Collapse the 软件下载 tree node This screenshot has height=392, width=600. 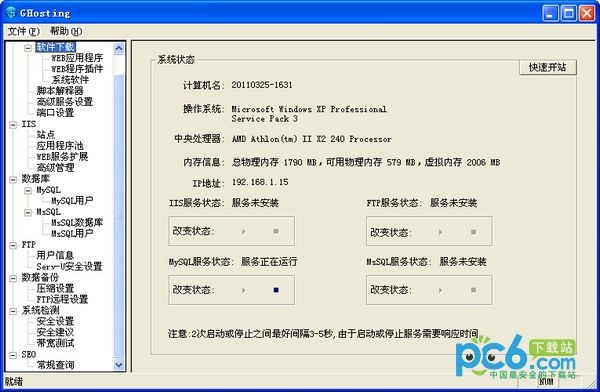28,48
